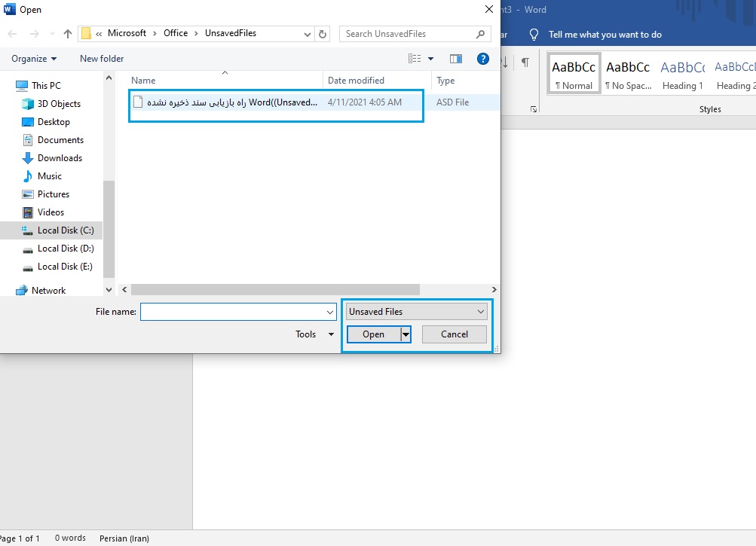This screenshot has width=756, height=546.
Task: Open recent locations dropdown arrow
Action: [x=52, y=34]
